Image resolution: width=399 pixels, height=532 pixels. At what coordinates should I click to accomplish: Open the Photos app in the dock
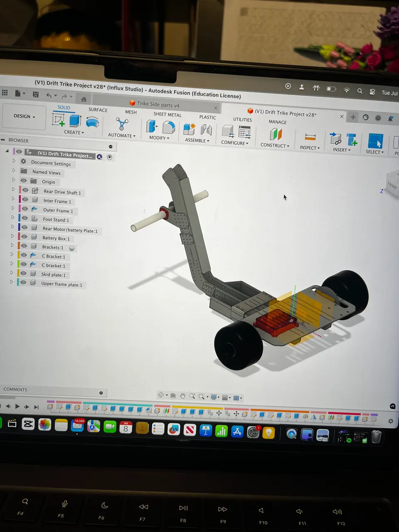[x=44, y=424]
